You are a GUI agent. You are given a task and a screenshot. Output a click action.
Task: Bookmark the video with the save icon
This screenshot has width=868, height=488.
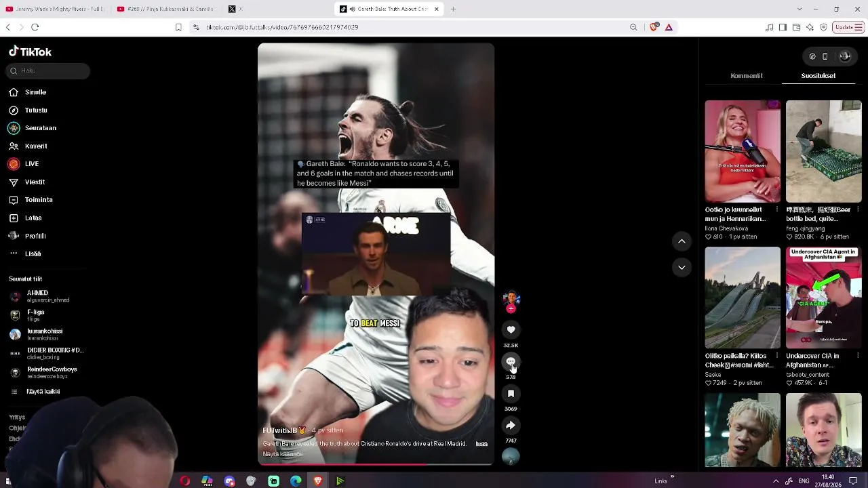point(511,393)
